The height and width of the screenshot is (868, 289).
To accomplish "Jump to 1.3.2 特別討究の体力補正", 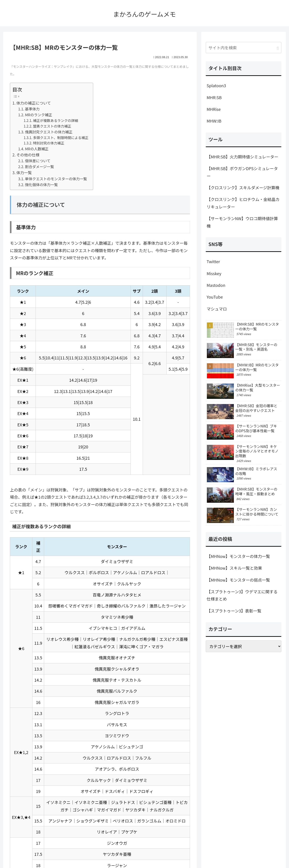I will click(x=44, y=143).
